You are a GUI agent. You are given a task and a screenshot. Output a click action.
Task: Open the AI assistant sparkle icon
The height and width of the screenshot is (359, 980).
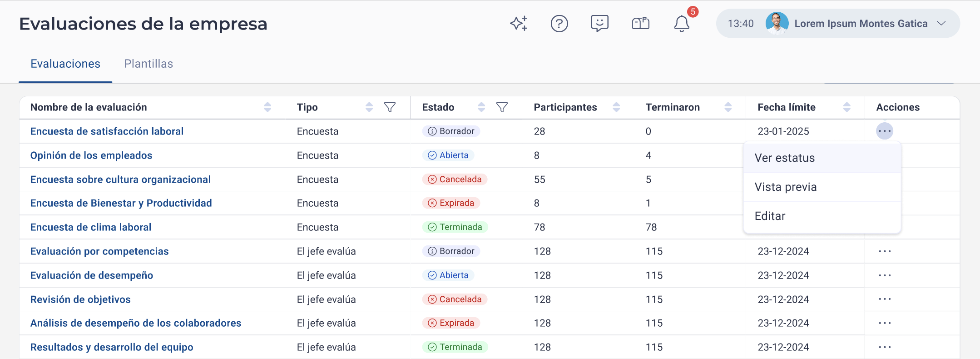point(519,24)
